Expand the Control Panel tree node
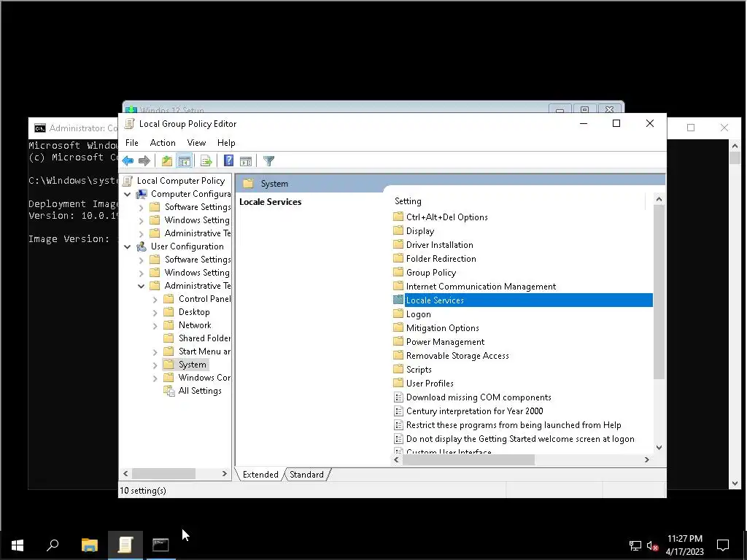This screenshot has height=560, width=747. pos(155,300)
